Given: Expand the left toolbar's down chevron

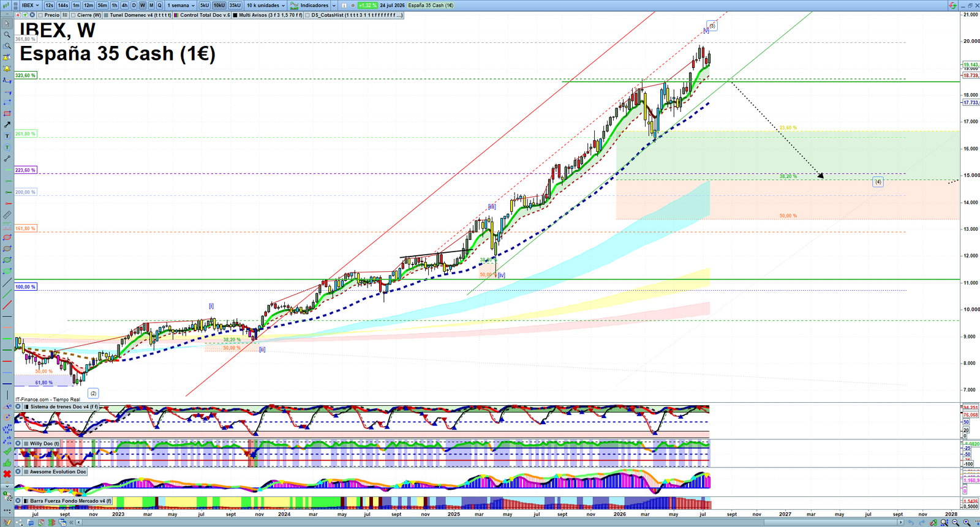Looking at the screenshot, I should pyautogui.click(x=7, y=485).
